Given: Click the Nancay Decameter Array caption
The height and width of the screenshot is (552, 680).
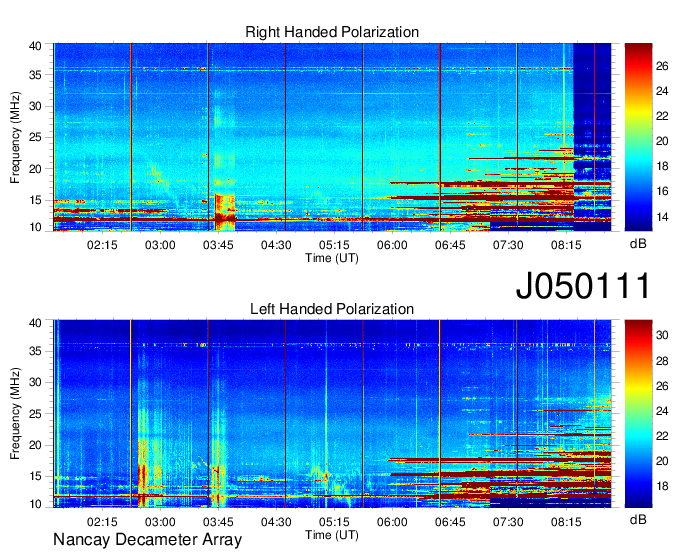Looking at the screenshot, I should tap(147, 540).
